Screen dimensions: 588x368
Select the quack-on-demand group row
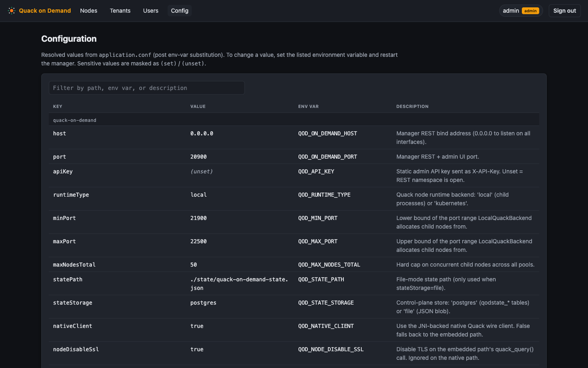pyautogui.click(x=294, y=120)
